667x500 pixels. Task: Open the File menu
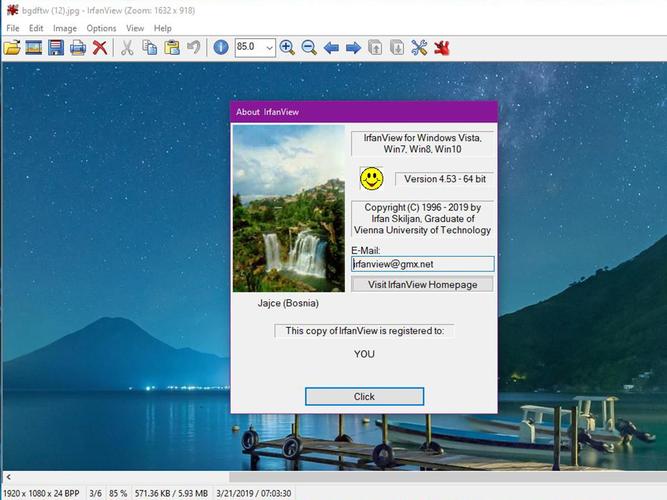point(13,28)
